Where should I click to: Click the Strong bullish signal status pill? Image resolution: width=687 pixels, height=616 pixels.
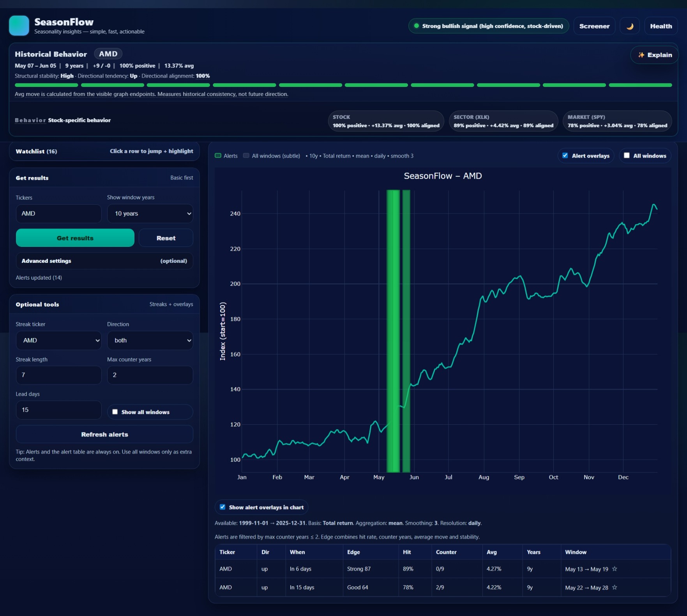pos(489,26)
